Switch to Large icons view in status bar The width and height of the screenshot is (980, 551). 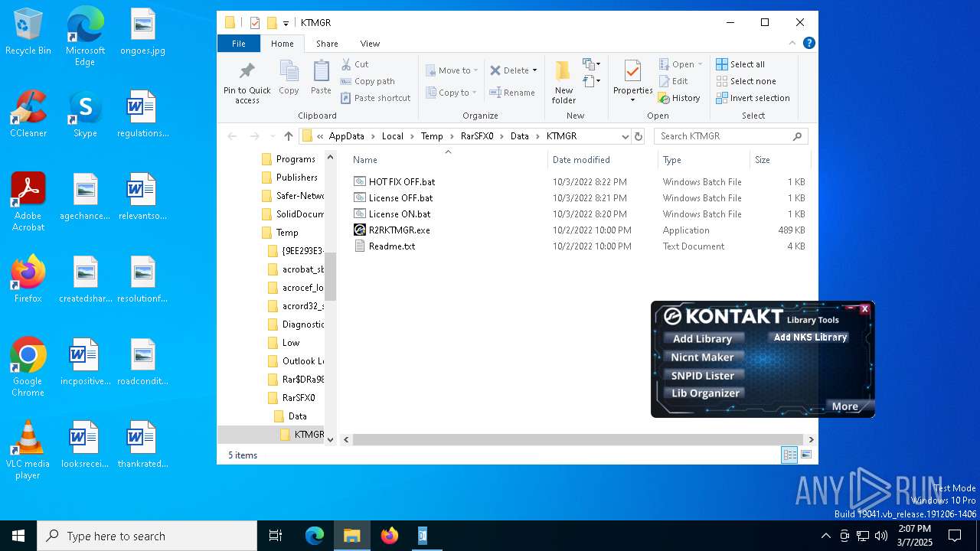pyautogui.click(x=805, y=455)
